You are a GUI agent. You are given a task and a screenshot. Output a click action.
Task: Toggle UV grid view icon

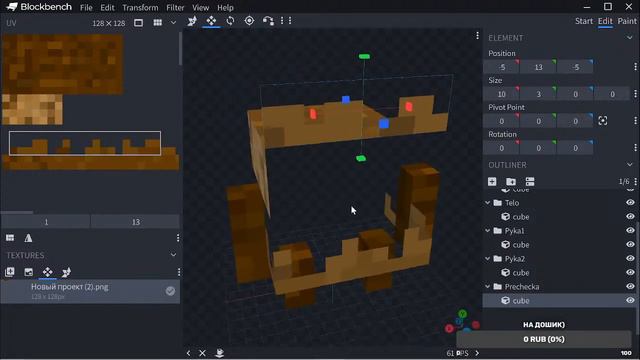point(158,23)
